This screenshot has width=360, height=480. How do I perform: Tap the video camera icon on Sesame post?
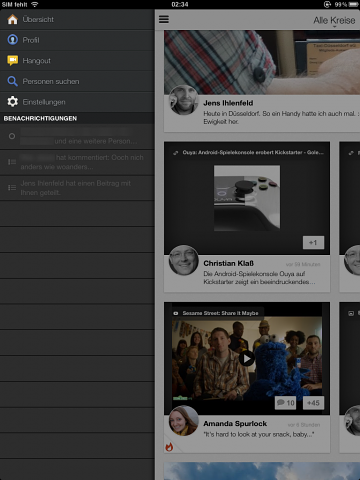(176, 313)
